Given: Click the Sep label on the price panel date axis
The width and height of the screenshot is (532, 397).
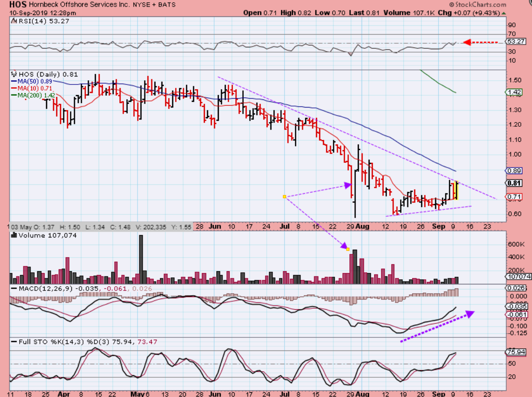Looking at the screenshot, I should coord(439,227).
